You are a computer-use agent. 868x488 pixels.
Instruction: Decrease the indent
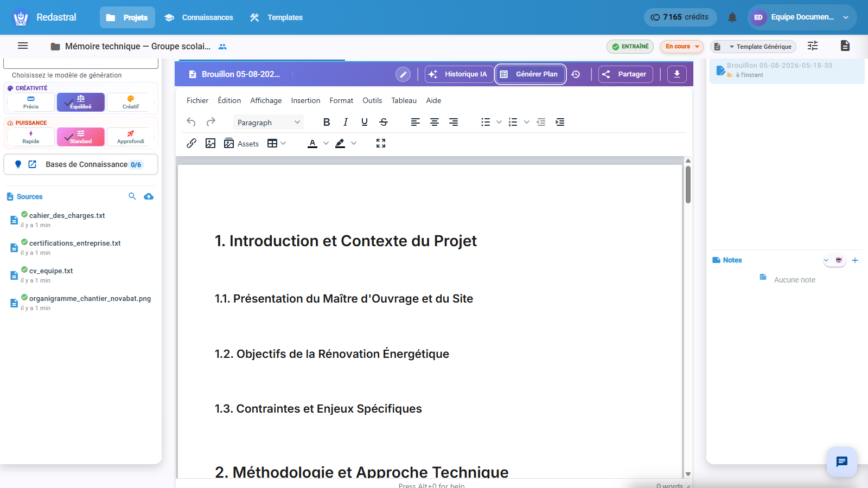click(541, 122)
